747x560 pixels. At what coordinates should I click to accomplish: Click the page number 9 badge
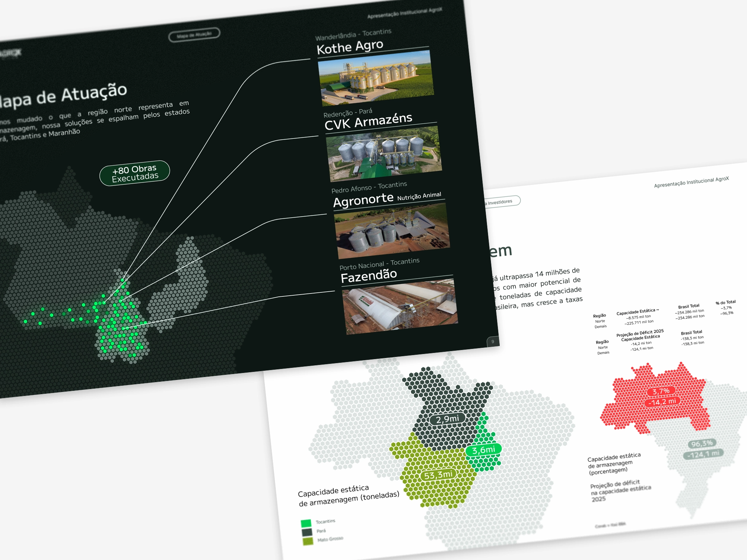[493, 342]
